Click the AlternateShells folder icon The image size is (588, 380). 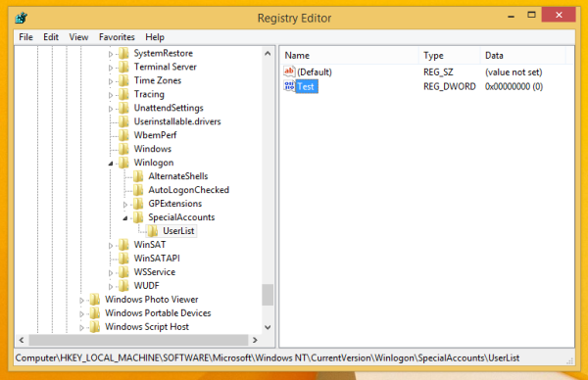[x=138, y=176]
